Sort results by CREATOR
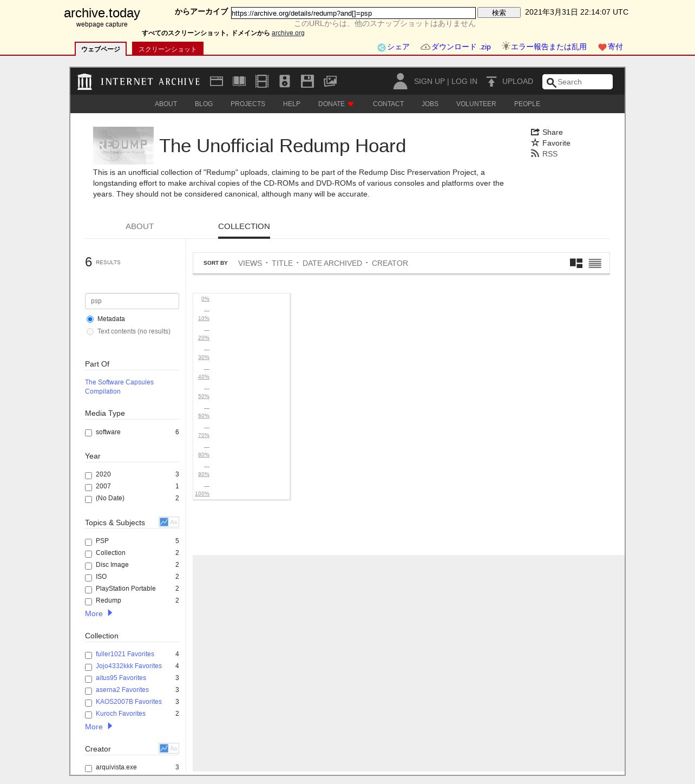695x784 pixels. tap(390, 263)
